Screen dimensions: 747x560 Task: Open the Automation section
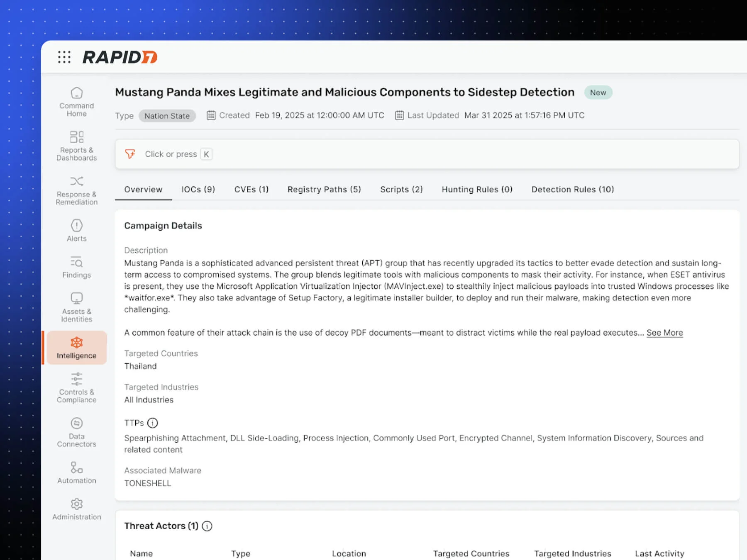pyautogui.click(x=76, y=472)
